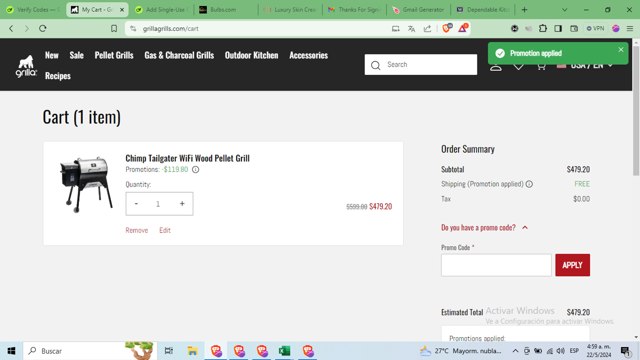Open the clock showing 4:59 a. m.

click(599, 351)
